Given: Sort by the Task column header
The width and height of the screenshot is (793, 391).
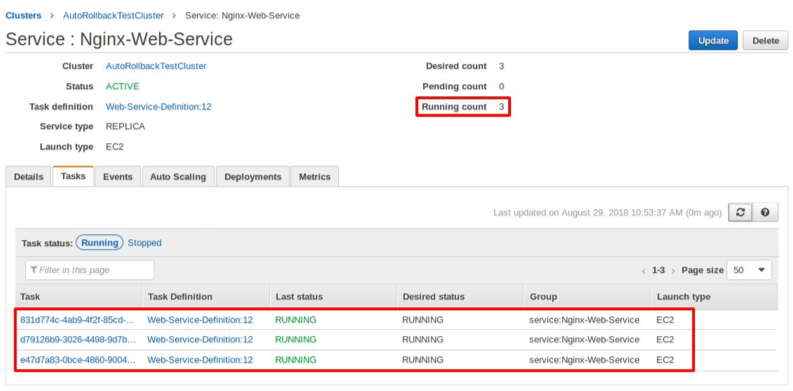Looking at the screenshot, I should click(78, 297).
